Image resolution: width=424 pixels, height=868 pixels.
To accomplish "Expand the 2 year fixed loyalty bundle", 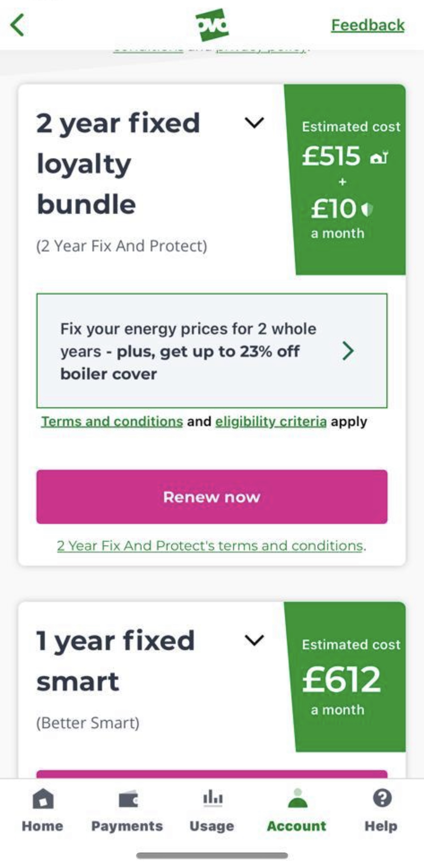I will [254, 123].
